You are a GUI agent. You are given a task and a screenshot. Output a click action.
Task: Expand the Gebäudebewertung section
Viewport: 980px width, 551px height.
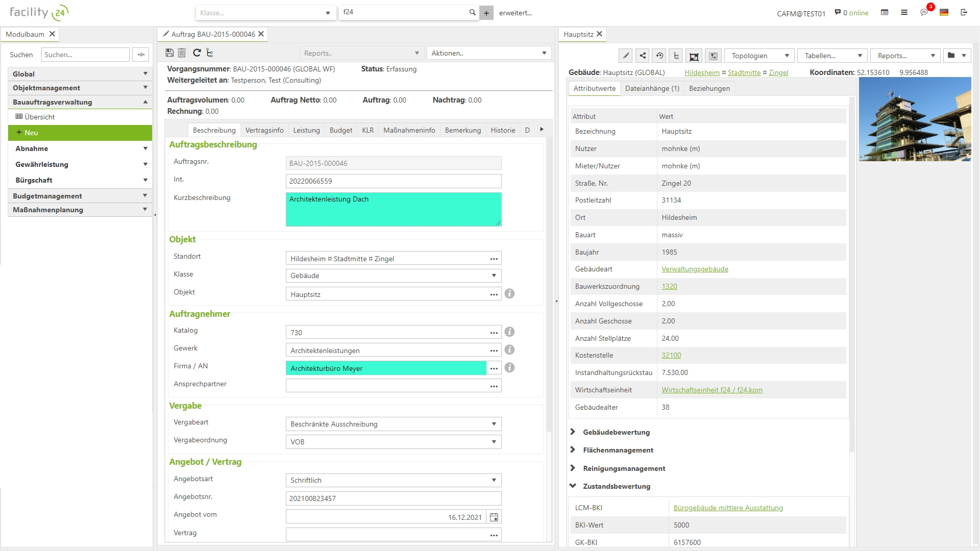(x=573, y=432)
